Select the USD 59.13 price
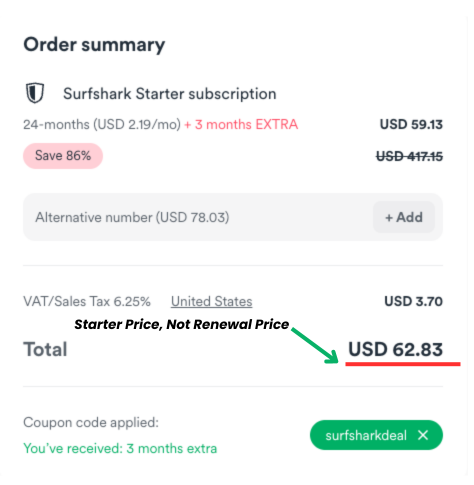Screen dimensions: 474x485 tap(411, 125)
